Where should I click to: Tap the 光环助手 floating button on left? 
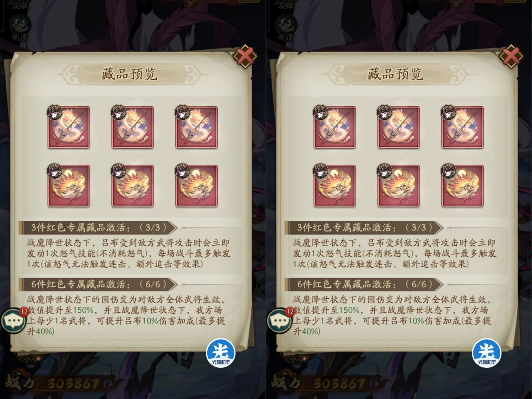[x=221, y=353]
